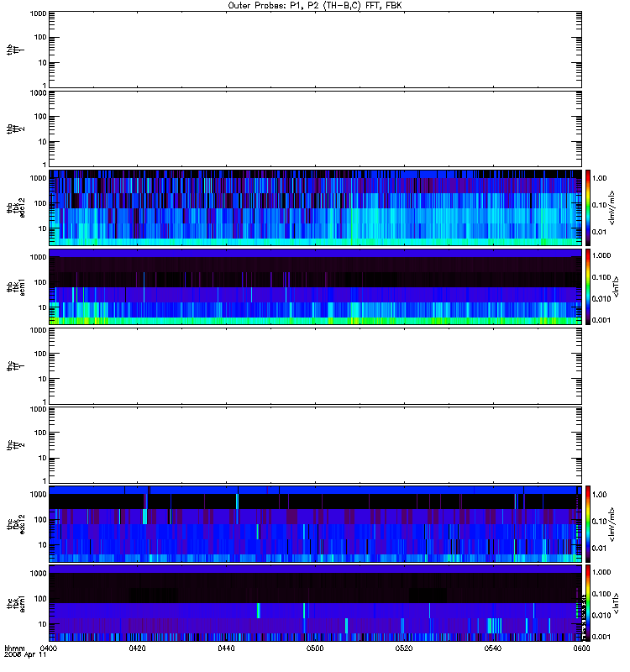
Task: Click the '1000' y-axis label of thc fff 2
Action: click(38, 409)
